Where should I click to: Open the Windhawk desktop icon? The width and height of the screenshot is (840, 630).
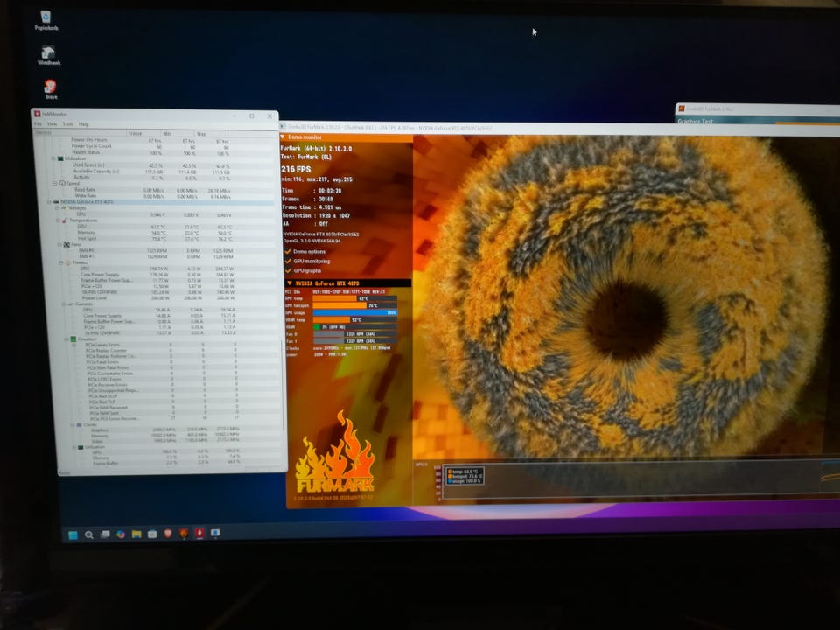coord(48,52)
